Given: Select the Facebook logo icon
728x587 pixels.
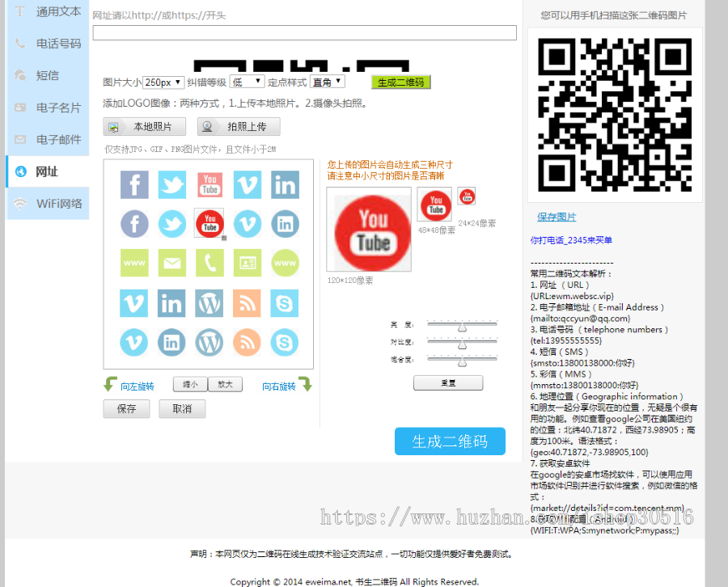Looking at the screenshot, I should point(134,184).
